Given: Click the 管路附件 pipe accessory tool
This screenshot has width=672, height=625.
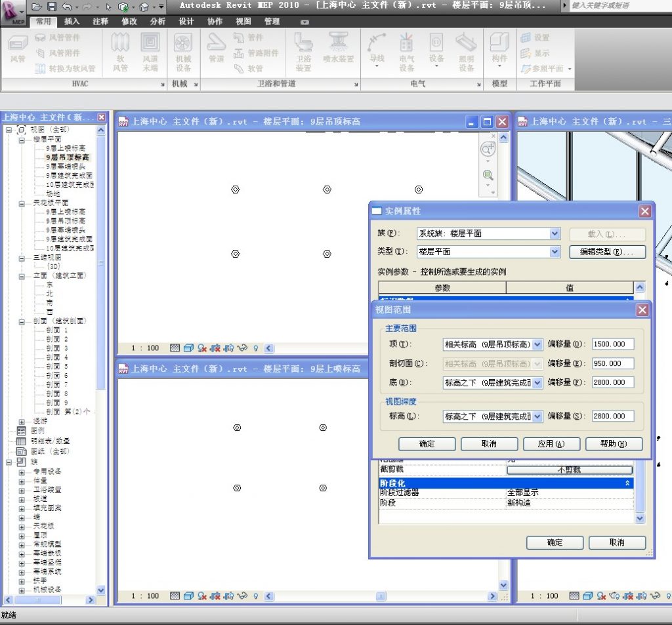Looking at the screenshot, I should [256, 53].
